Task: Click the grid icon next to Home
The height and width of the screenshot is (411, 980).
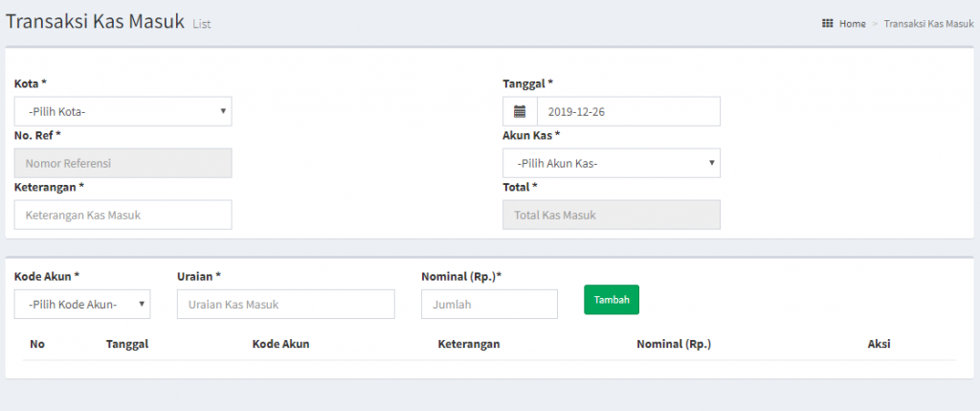Action: coord(827,24)
